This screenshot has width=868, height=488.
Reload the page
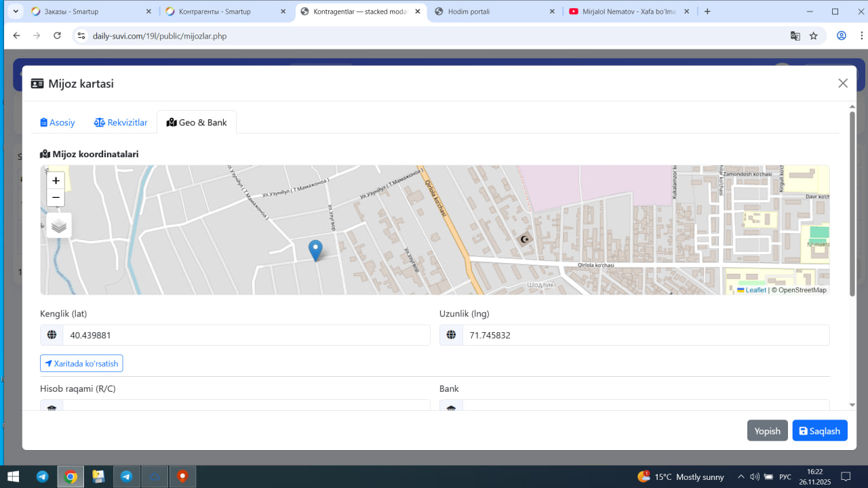pyautogui.click(x=58, y=36)
